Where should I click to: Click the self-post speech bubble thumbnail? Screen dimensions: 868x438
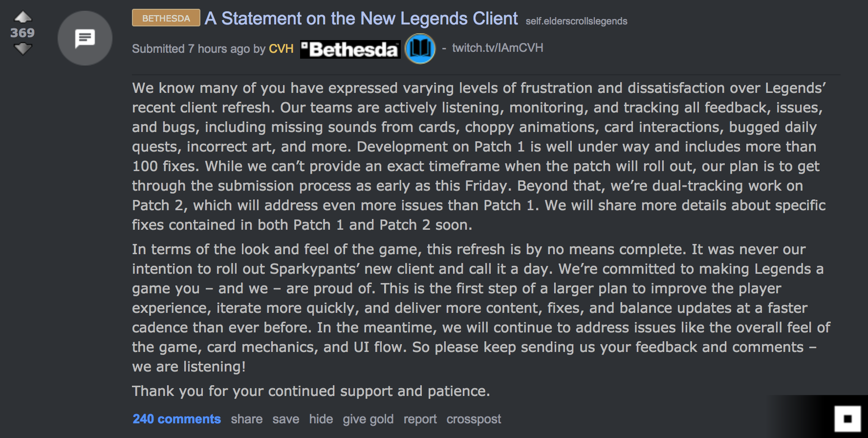85,38
